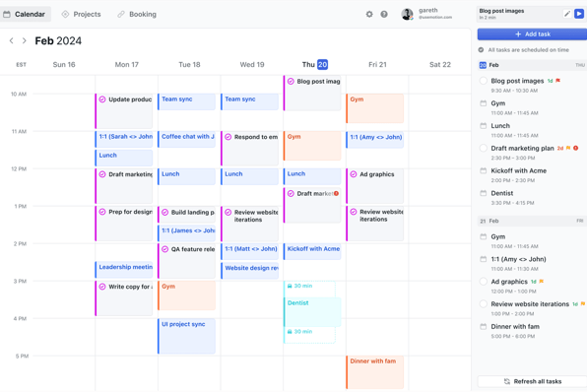The height and width of the screenshot is (392, 587).
Task: Switch to the Projects tab
Action: click(81, 14)
